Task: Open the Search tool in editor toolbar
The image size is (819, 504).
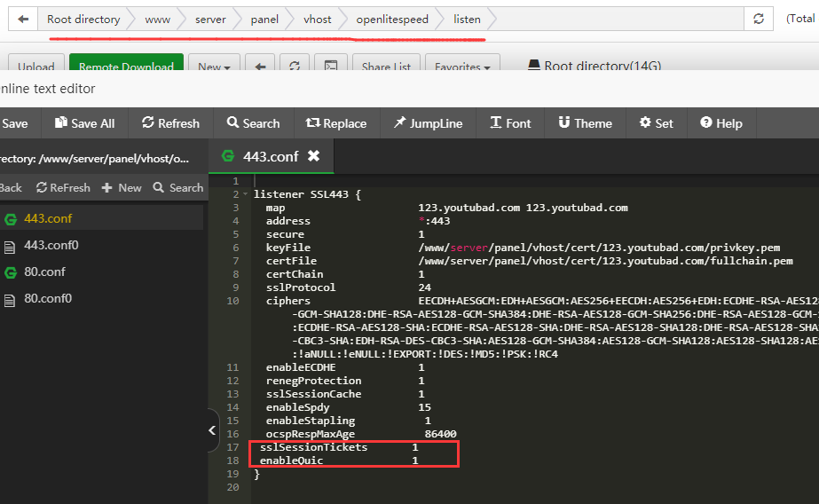Action: pyautogui.click(x=253, y=123)
